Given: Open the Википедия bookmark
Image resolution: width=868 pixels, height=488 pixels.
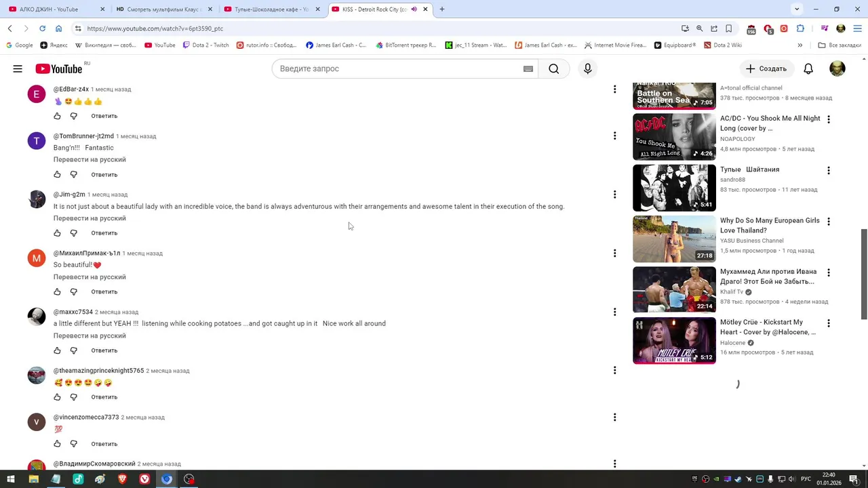Looking at the screenshot, I should [106, 45].
